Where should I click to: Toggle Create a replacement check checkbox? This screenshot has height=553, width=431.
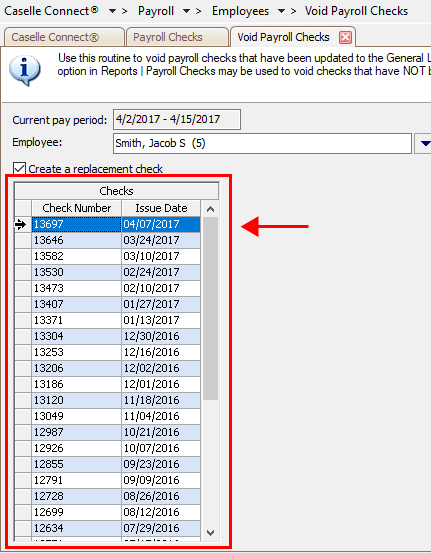coord(19,169)
